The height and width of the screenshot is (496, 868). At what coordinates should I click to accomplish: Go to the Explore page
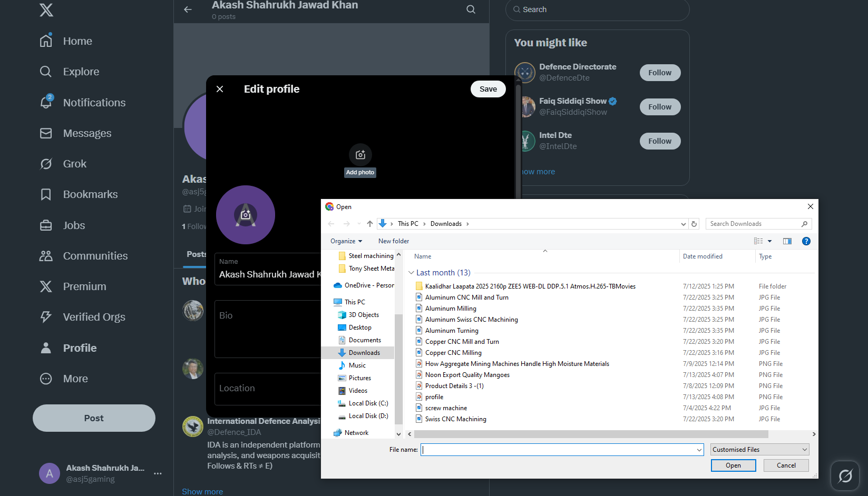pos(69,72)
